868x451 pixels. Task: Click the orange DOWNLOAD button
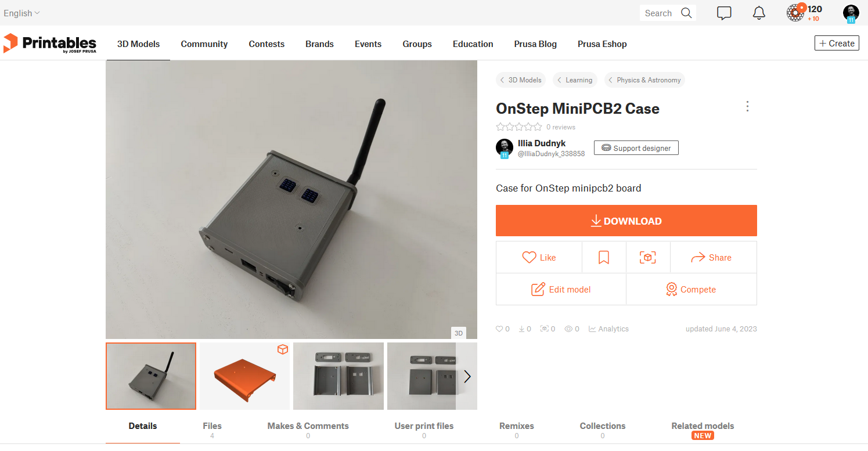(626, 221)
